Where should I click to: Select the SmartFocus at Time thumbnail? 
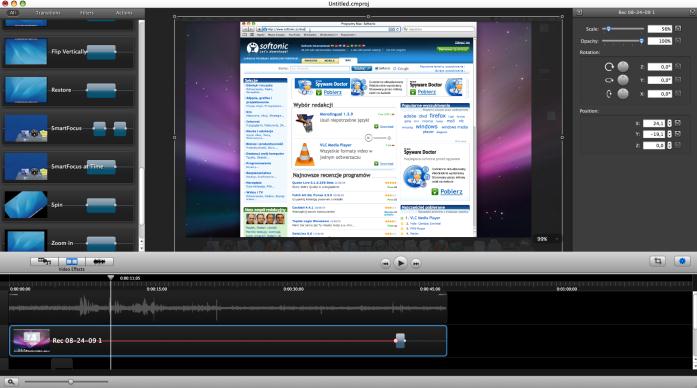[25, 167]
